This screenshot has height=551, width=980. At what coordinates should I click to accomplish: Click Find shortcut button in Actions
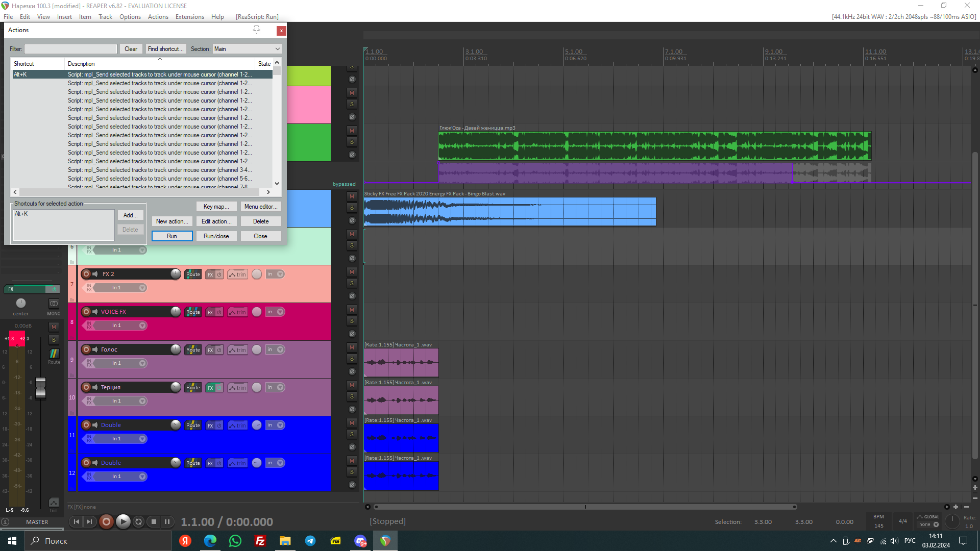click(165, 49)
